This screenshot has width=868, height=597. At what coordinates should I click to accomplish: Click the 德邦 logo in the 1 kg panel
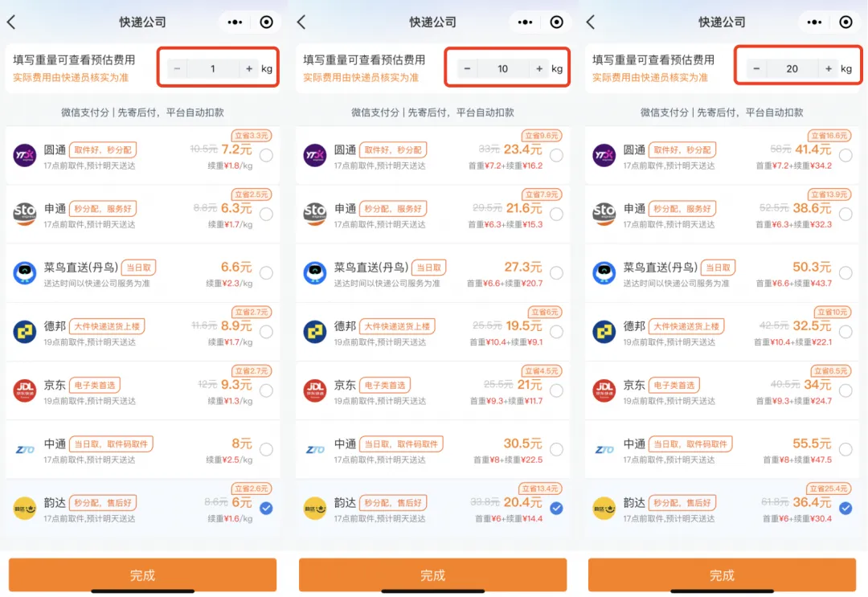coord(24,332)
